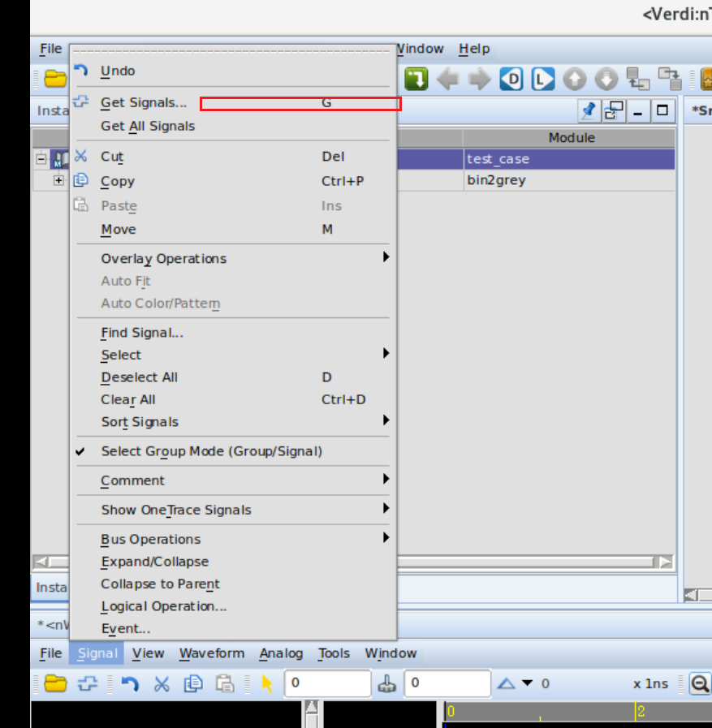The image size is (712, 728).
Task: Open waveform Tools menu
Action: (x=334, y=653)
